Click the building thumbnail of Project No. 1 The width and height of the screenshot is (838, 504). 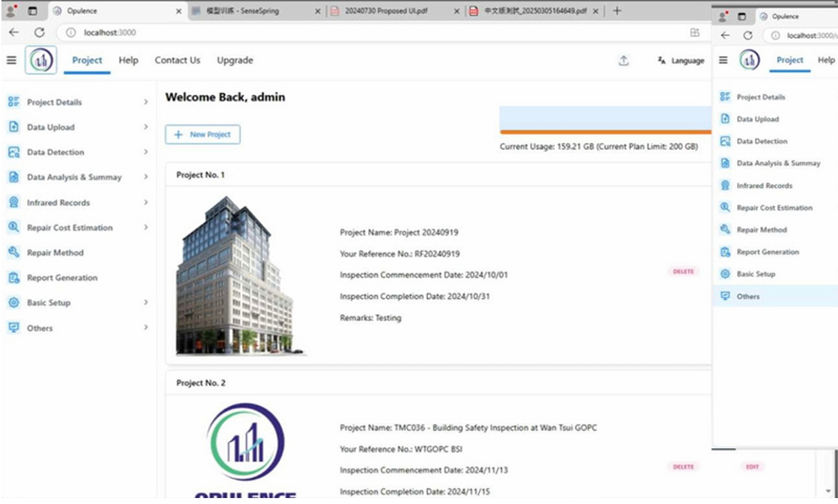pyautogui.click(x=234, y=275)
